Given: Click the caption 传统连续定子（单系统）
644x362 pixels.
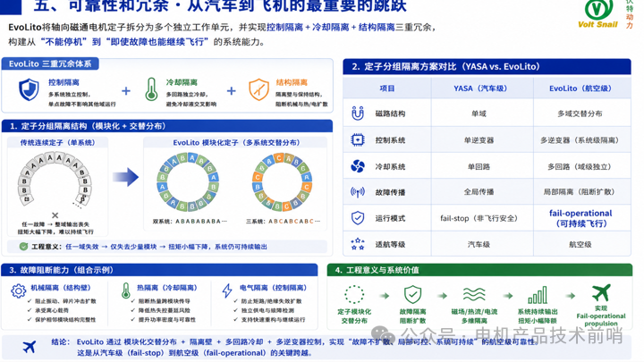Looking at the screenshot, I should tap(57, 142).
